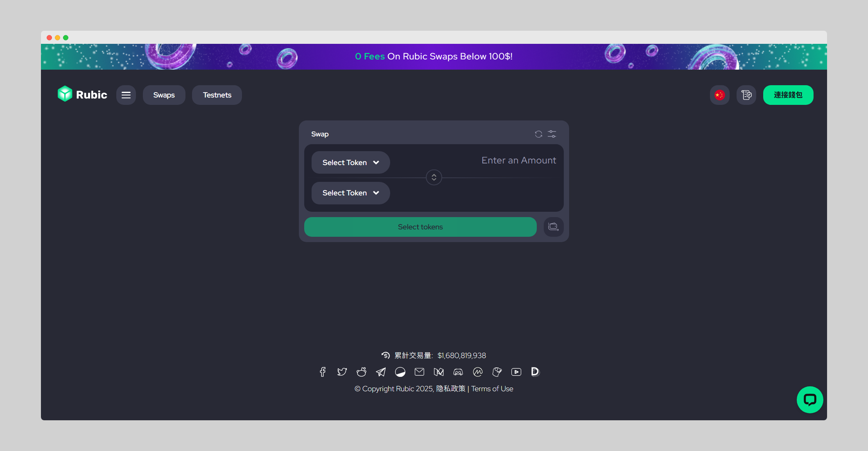Expand the first Select Token dropdown

click(350, 163)
